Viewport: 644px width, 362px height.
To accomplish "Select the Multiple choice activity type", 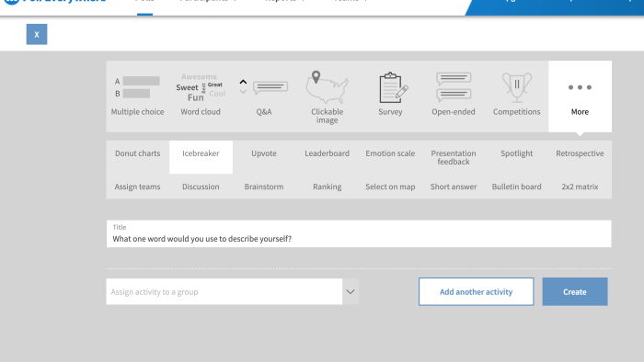I will [137, 96].
